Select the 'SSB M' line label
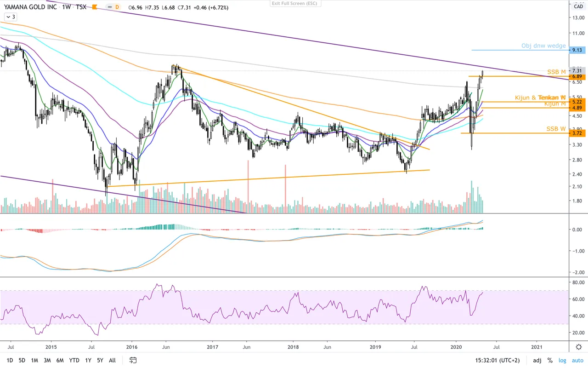The width and height of the screenshot is (588, 368). tap(556, 72)
